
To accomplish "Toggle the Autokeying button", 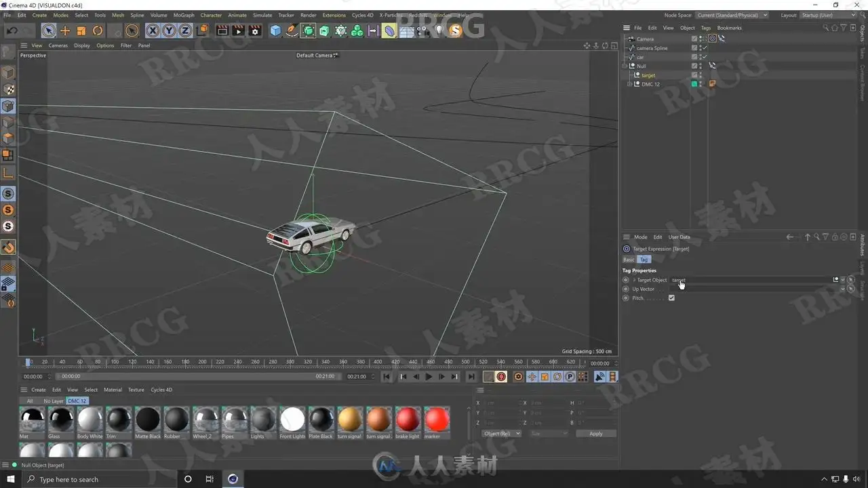I will click(x=501, y=377).
